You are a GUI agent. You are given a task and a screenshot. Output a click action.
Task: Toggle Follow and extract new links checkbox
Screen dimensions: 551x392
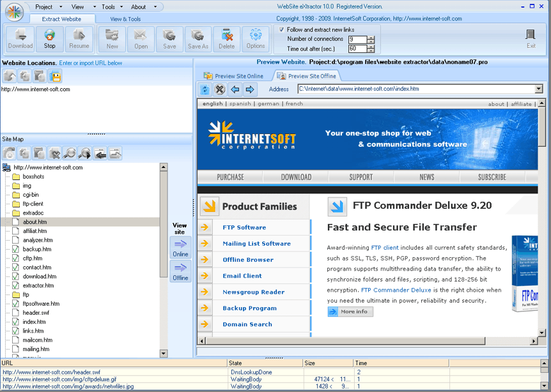click(x=282, y=29)
